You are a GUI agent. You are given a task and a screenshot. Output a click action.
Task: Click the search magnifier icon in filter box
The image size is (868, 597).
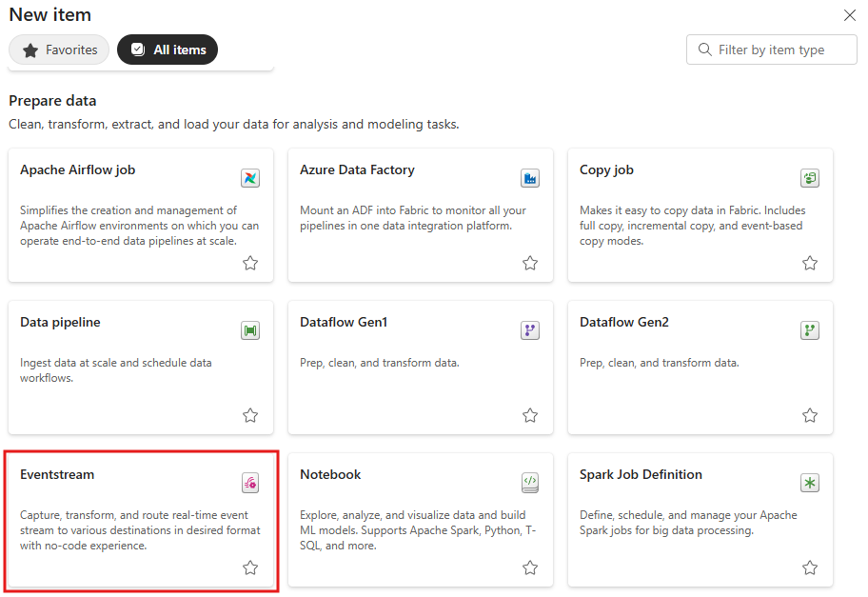pos(704,50)
